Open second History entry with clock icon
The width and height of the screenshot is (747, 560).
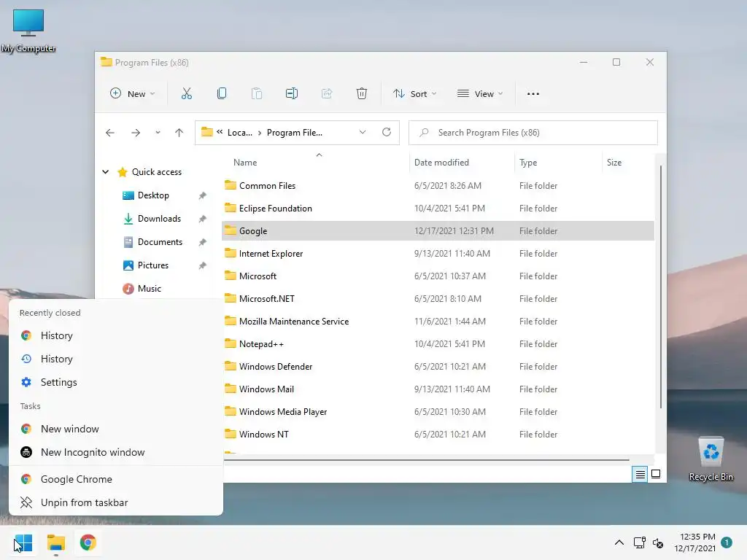click(x=116, y=359)
